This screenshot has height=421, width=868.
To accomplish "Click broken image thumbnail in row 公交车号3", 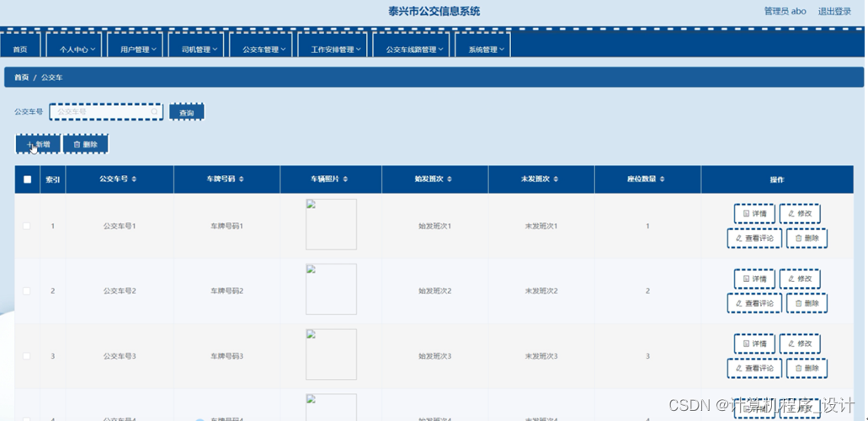I will click(331, 354).
